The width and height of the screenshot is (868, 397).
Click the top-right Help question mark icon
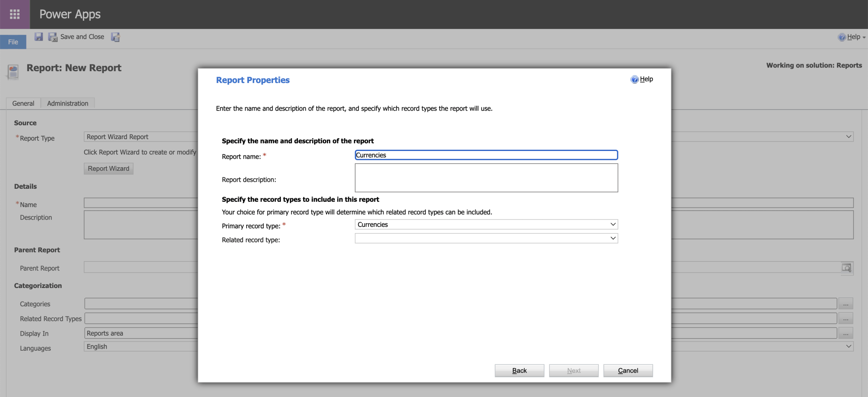coord(842,37)
